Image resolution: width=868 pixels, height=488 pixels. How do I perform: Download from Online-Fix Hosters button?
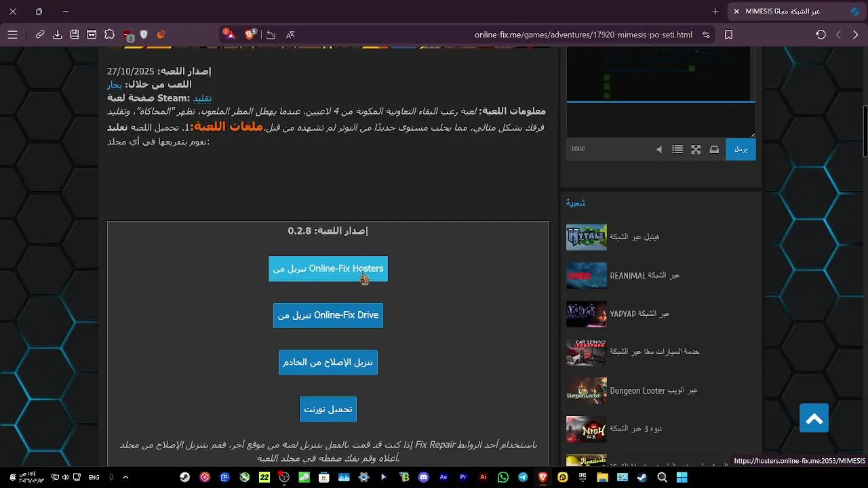[x=328, y=268]
